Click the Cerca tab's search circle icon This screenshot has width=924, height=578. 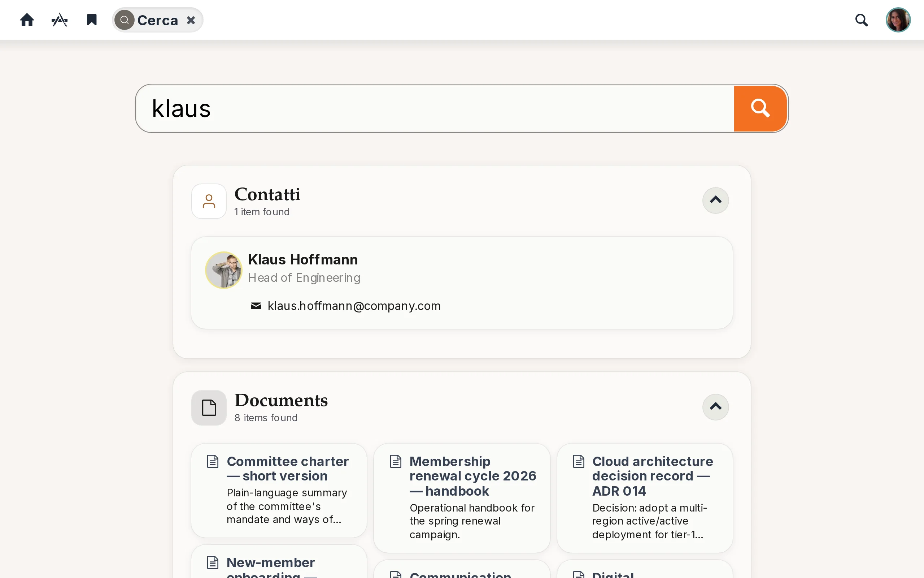[x=125, y=20]
